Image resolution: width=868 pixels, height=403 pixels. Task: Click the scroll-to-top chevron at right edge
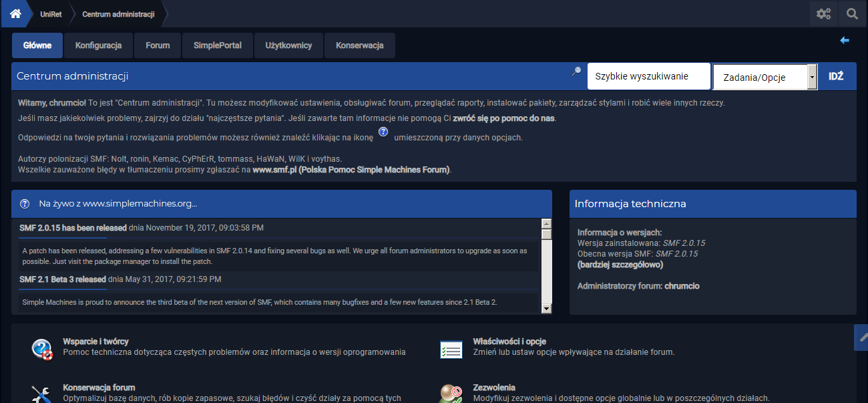(862, 338)
